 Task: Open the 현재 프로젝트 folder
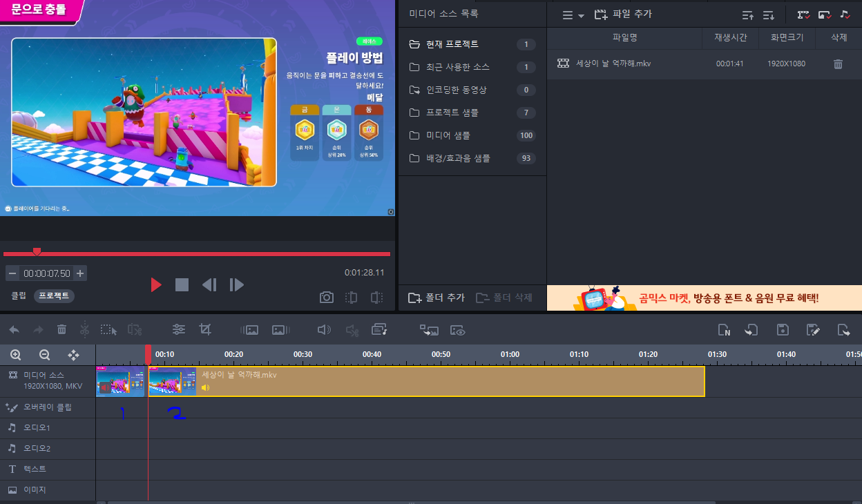[472, 44]
